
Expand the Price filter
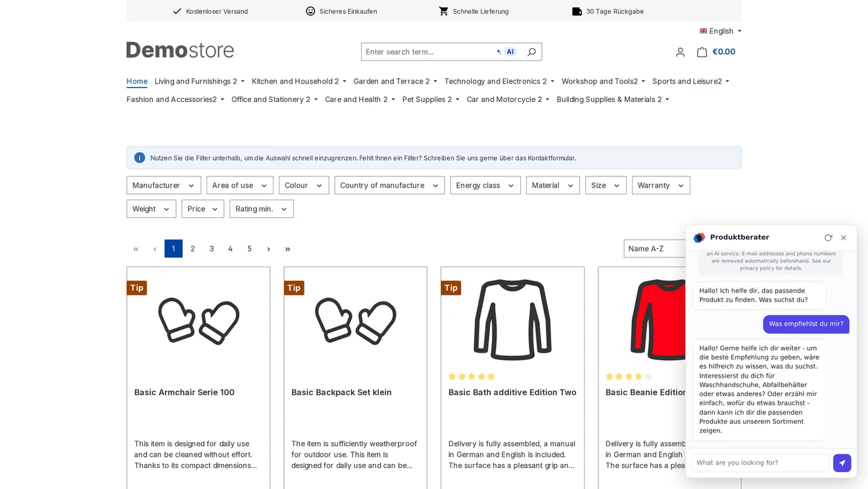coord(203,209)
